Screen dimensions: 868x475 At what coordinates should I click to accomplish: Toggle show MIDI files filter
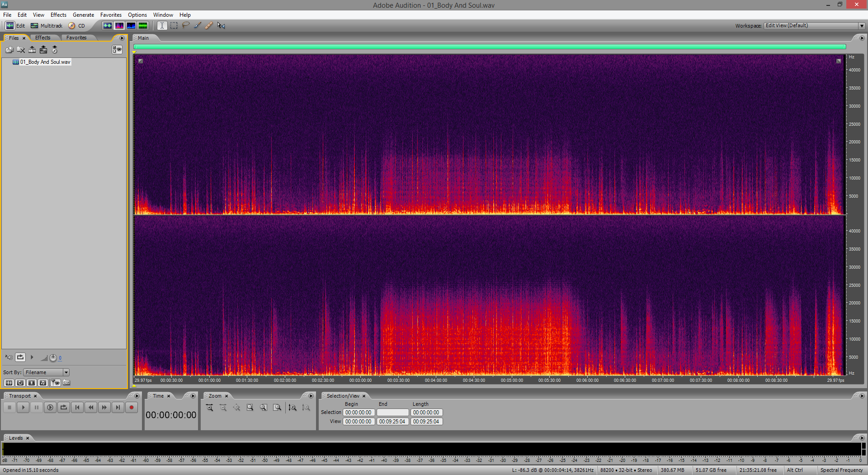43,383
